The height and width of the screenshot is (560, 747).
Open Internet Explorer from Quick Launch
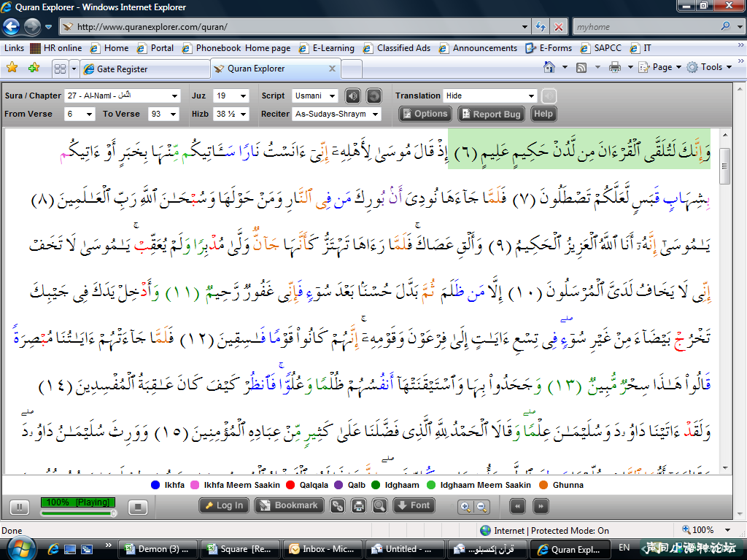(53, 549)
